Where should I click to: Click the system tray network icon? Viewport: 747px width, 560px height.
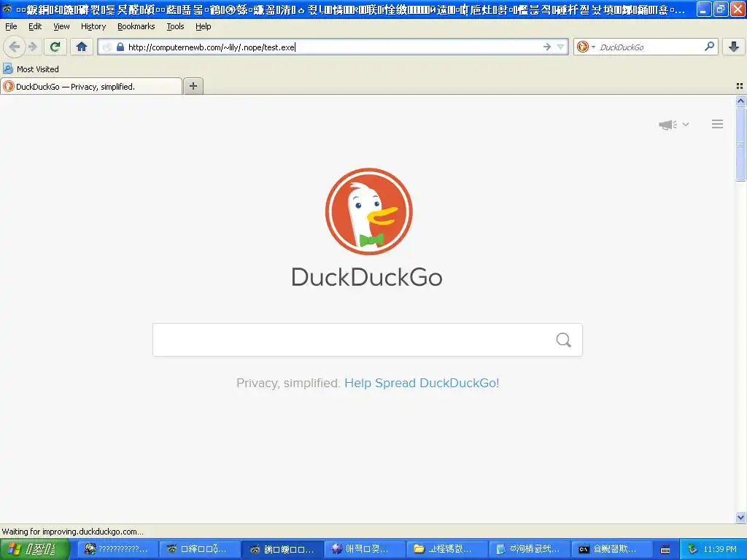693,550
